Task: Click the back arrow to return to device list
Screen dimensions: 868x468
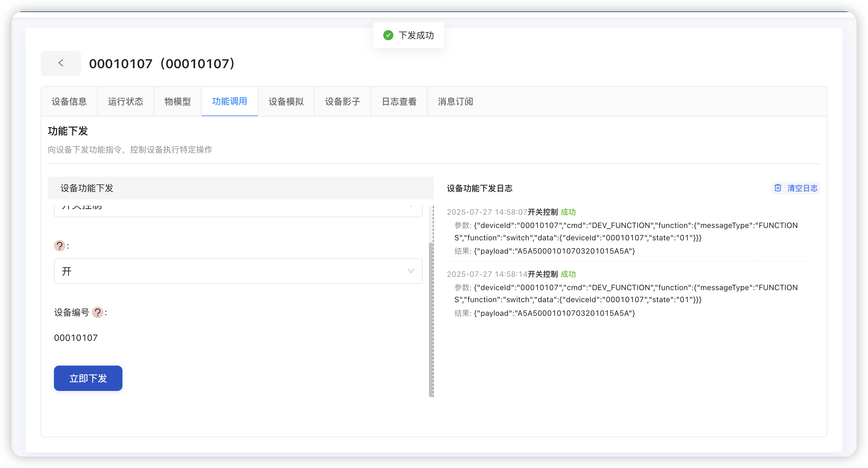Action: pyautogui.click(x=61, y=63)
